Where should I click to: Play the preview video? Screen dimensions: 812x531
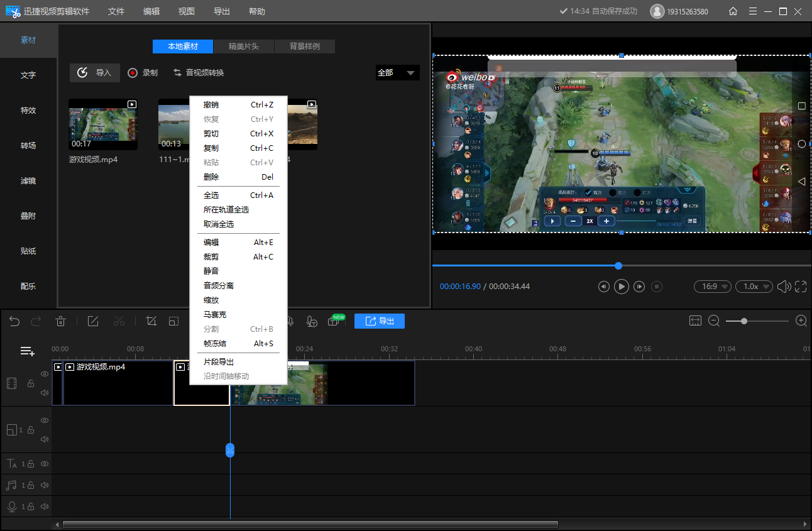[x=622, y=287]
